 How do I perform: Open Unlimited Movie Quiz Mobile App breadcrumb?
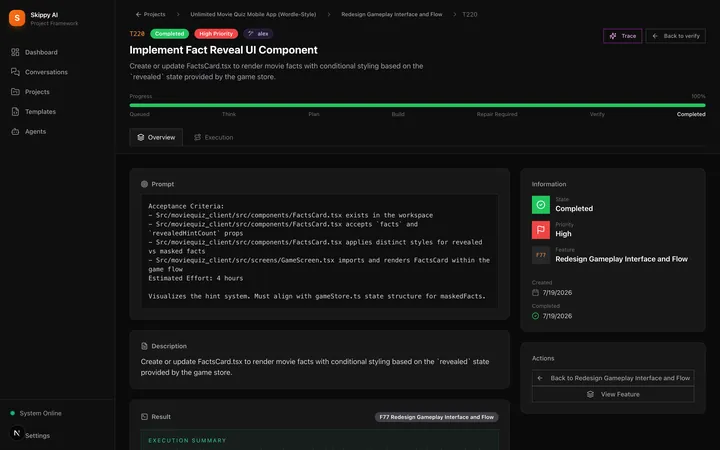point(253,14)
